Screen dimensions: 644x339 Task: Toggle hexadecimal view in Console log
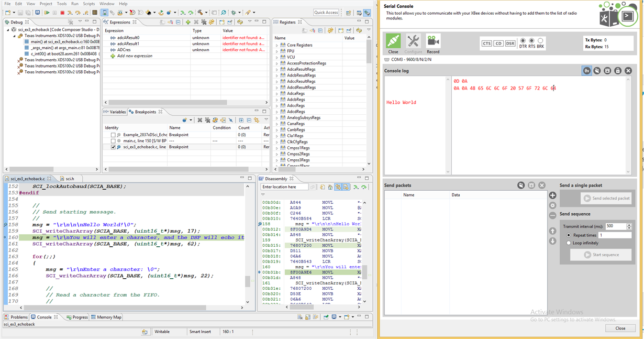[587, 71]
